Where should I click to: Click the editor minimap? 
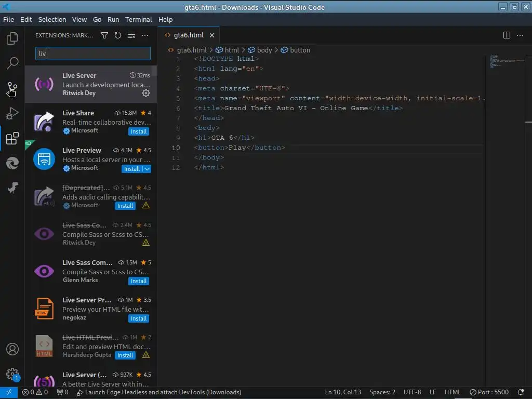pos(507,61)
